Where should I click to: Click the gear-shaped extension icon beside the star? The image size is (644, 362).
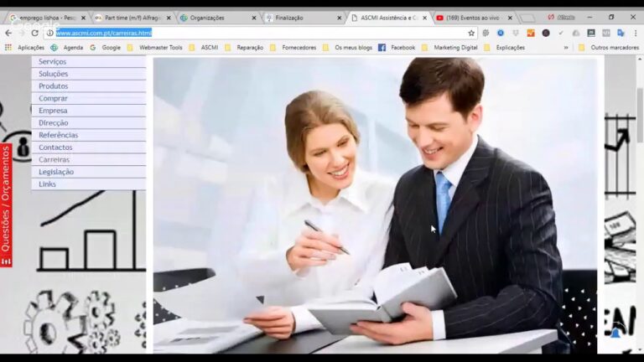(x=486, y=33)
